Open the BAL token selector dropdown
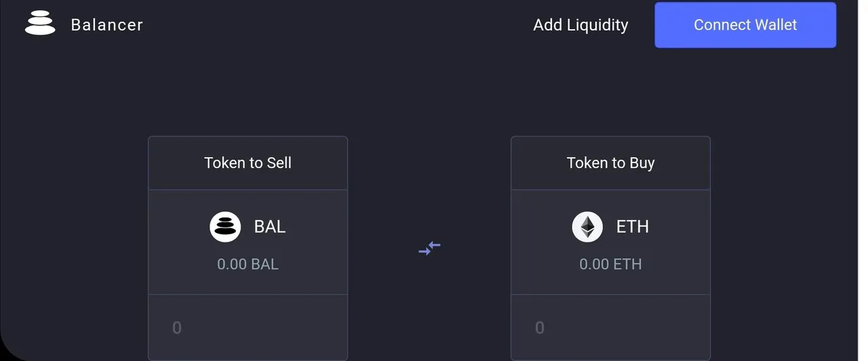This screenshot has width=868, height=361. point(248,242)
